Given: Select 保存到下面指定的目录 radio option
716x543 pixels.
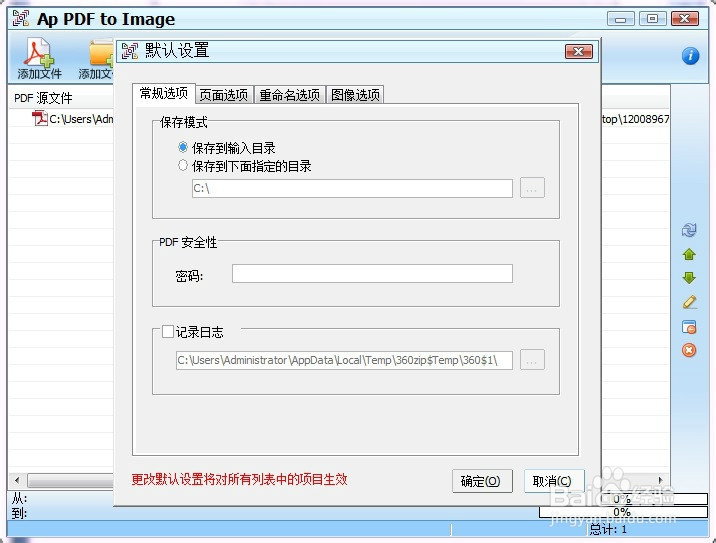Looking at the screenshot, I should [x=183, y=165].
